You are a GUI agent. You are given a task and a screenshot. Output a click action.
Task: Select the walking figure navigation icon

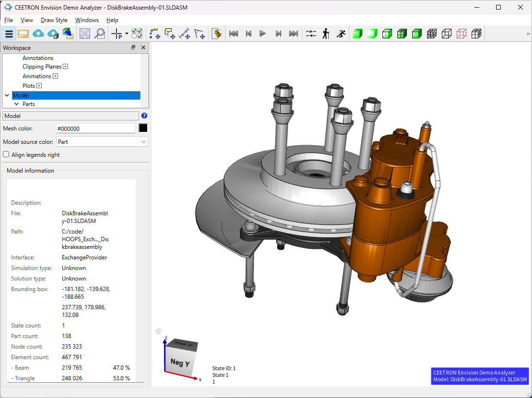(326, 34)
